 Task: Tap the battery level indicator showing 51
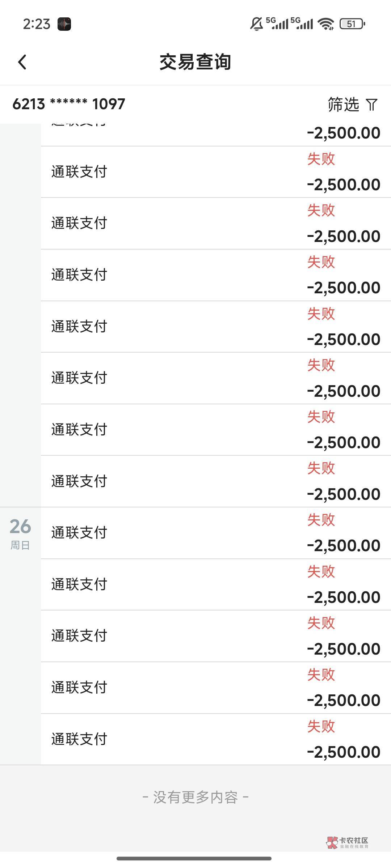coord(352,24)
